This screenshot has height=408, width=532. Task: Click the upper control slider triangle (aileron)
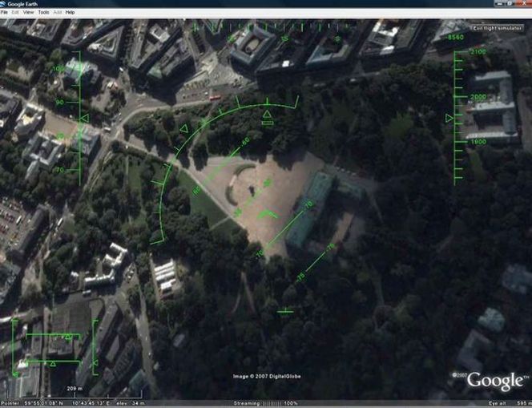68,337
